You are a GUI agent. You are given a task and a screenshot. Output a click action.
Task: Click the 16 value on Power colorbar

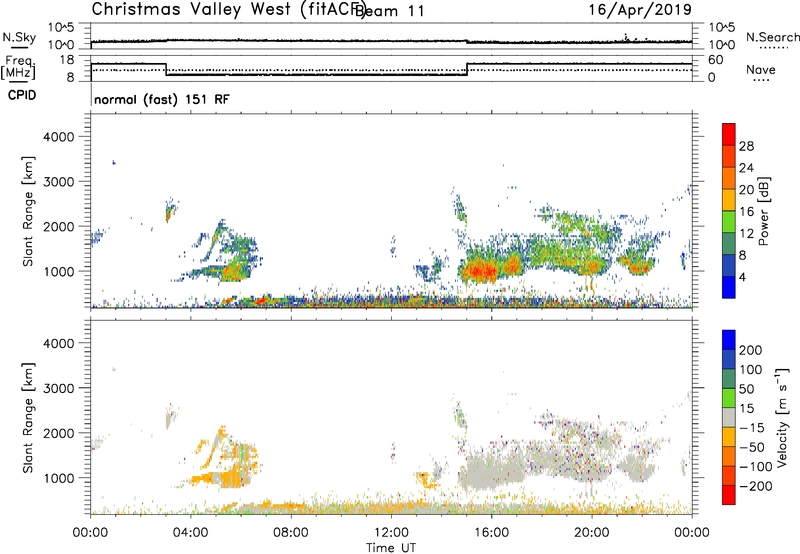[746, 211]
